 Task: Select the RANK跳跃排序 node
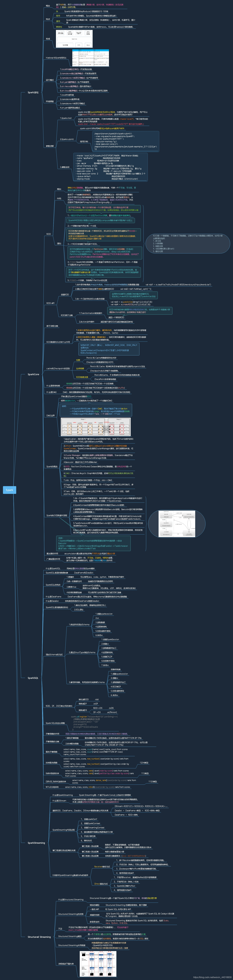coord(53,773)
